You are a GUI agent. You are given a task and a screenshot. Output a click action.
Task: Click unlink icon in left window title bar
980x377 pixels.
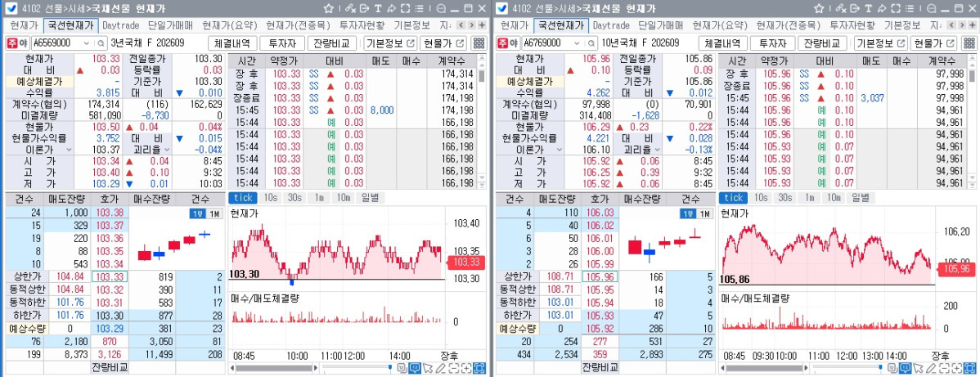(x=349, y=9)
